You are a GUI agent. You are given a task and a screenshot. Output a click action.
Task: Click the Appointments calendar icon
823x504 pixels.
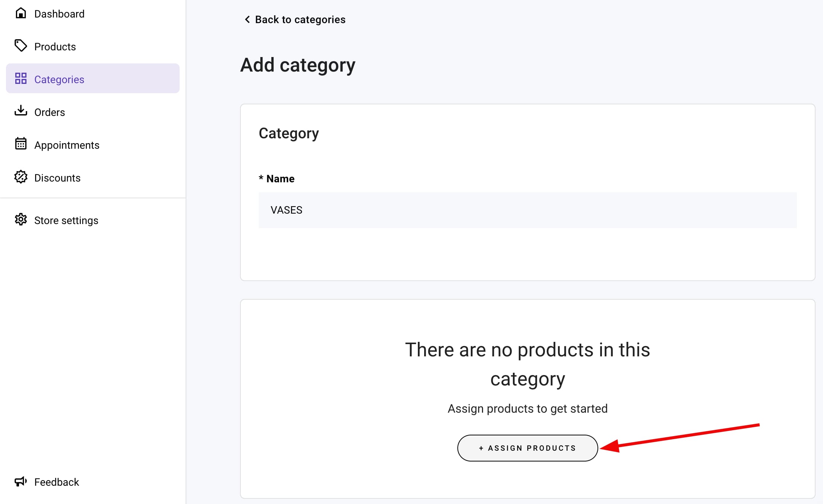(x=21, y=144)
